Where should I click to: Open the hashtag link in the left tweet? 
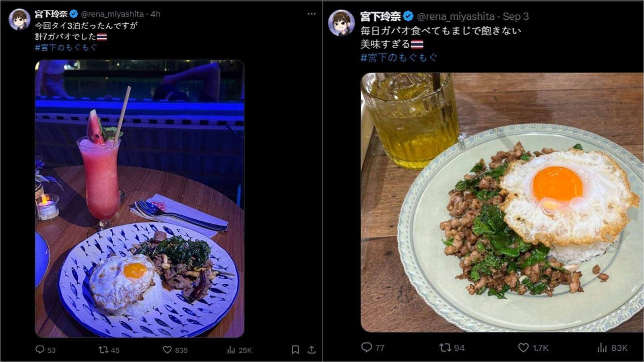pos(66,47)
